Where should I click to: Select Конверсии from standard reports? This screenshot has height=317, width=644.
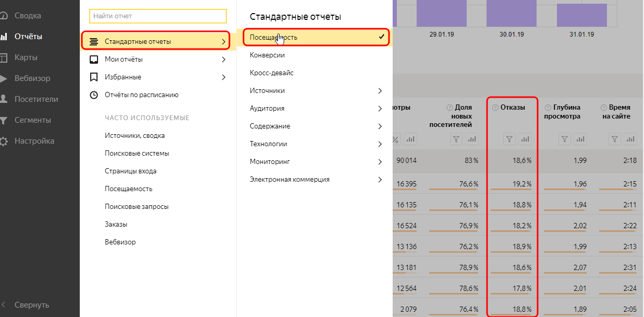(x=267, y=55)
